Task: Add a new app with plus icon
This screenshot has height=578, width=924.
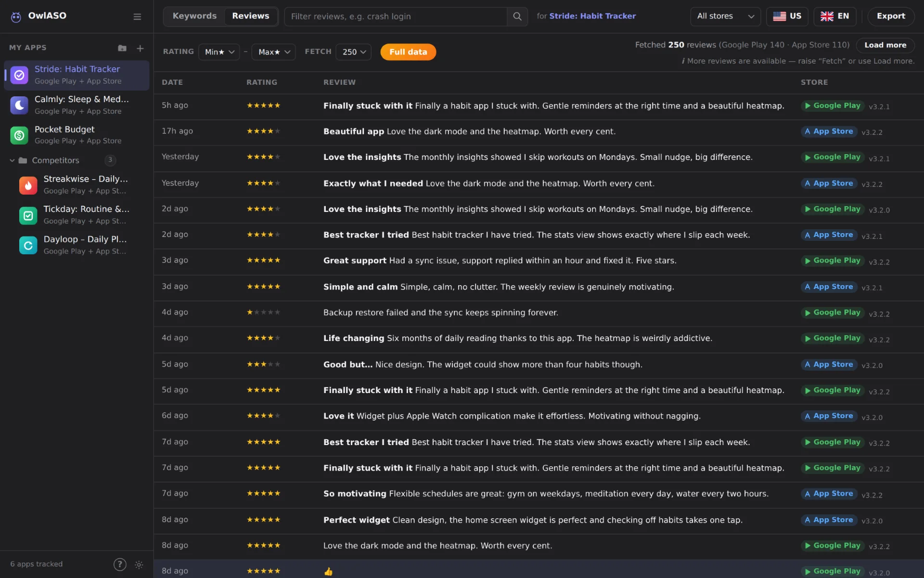Action: pyautogui.click(x=140, y=48)
